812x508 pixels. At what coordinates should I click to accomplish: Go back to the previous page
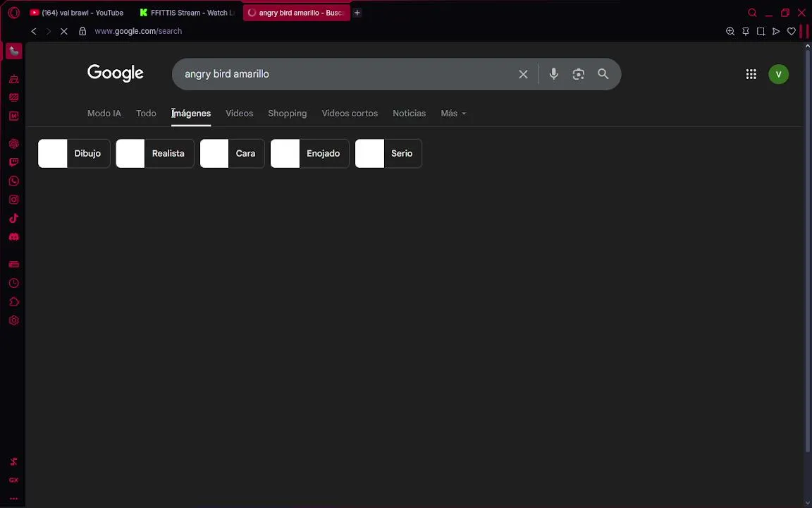[34, 31]
